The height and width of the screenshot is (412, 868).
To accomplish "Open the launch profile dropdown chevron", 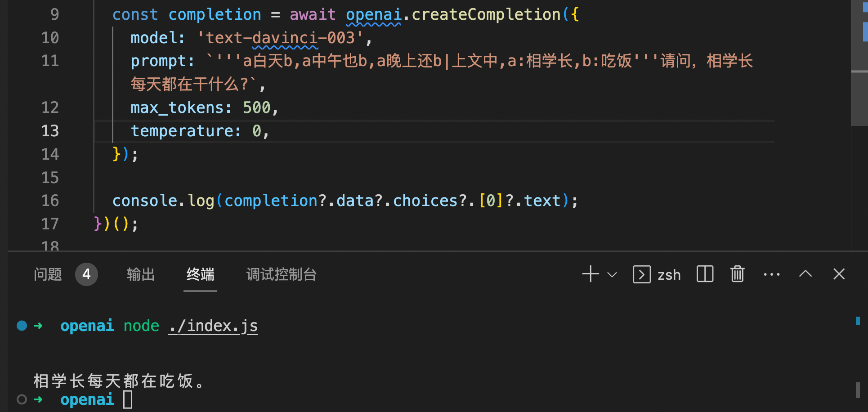I will (612, 274).
